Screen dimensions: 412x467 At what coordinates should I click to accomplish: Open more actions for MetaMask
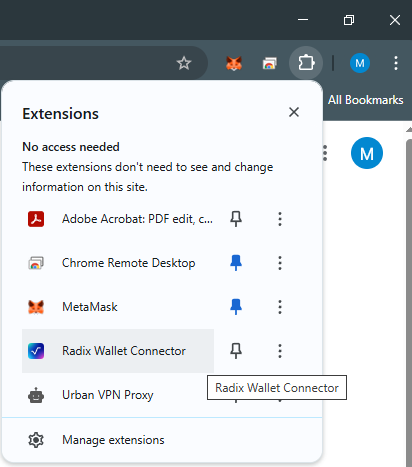[x=280, y=307]
